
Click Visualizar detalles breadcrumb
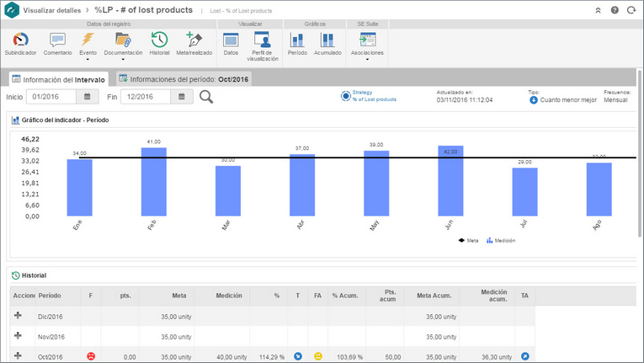tap(51, 10)
